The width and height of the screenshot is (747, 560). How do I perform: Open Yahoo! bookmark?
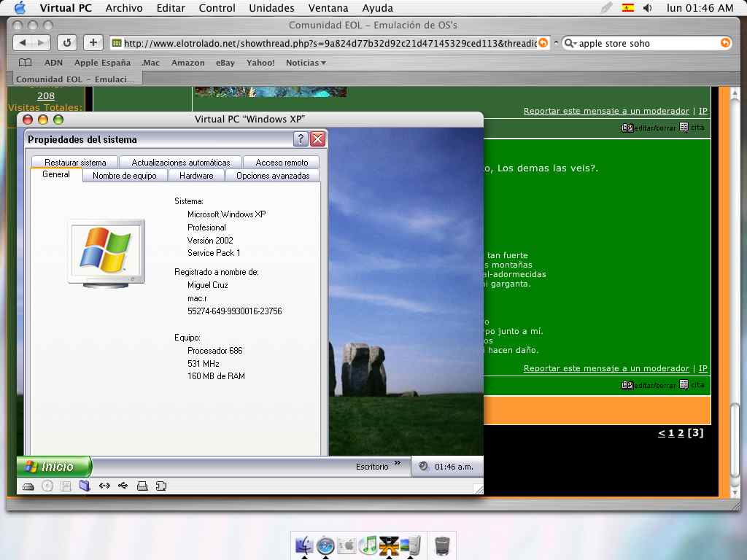tap(260, 63)
